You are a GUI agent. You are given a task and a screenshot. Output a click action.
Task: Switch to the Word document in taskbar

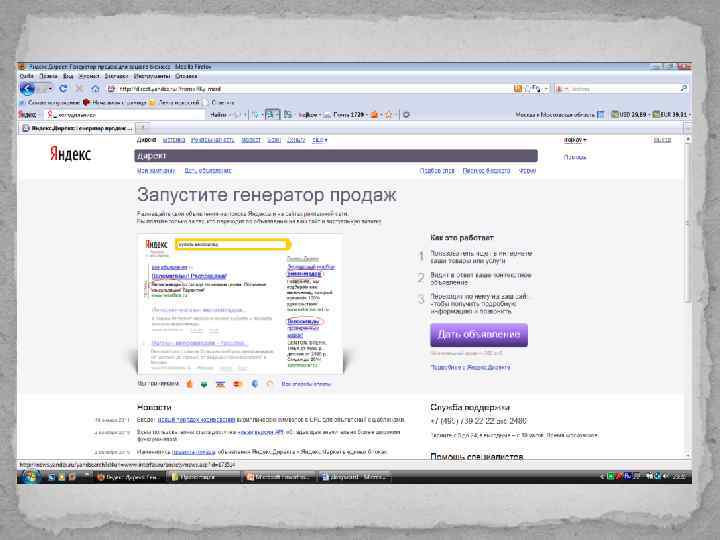354,477
